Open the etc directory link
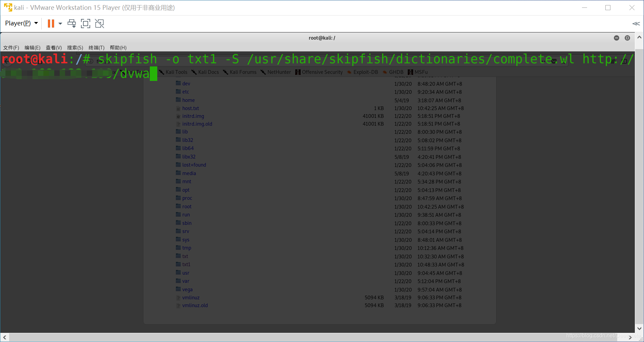This screenshot has height=342, width=644. click(186, 92)
